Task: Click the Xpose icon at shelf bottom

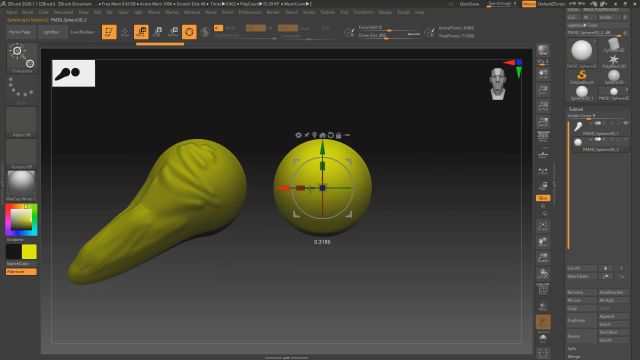Action: 543,353
